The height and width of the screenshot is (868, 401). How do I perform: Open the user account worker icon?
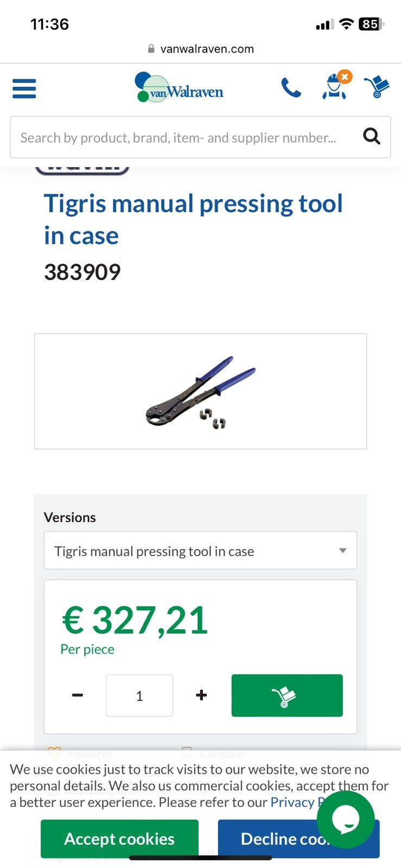click(x=335, y=87)
